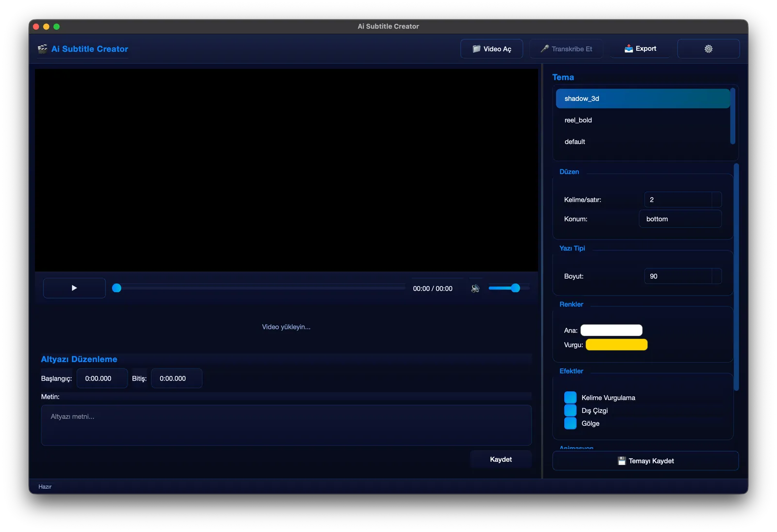The height and width of the screenshot is (532, 777).
Task: Click the Altyazı metni text area
Action: [x=286, y=425]
